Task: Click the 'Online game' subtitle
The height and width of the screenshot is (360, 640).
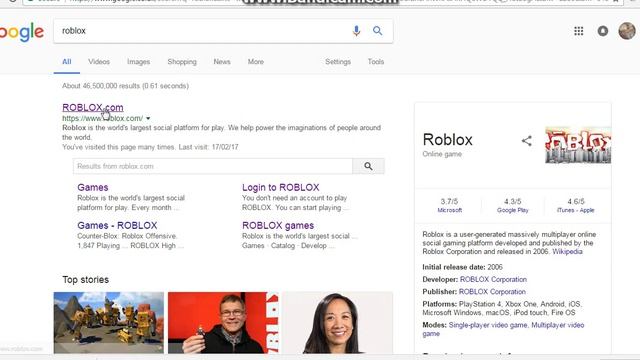Action: click(x=442, y=154)
